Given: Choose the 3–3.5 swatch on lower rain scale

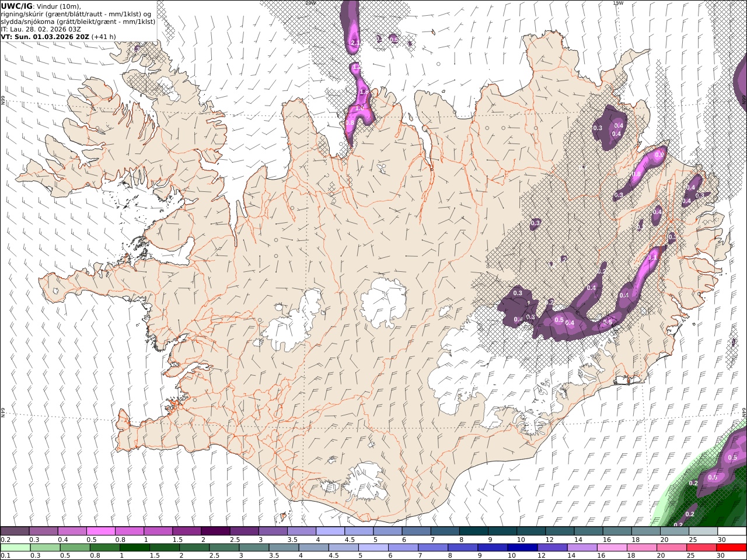Looking at the screenshot, I should click(x=253, y=548).
